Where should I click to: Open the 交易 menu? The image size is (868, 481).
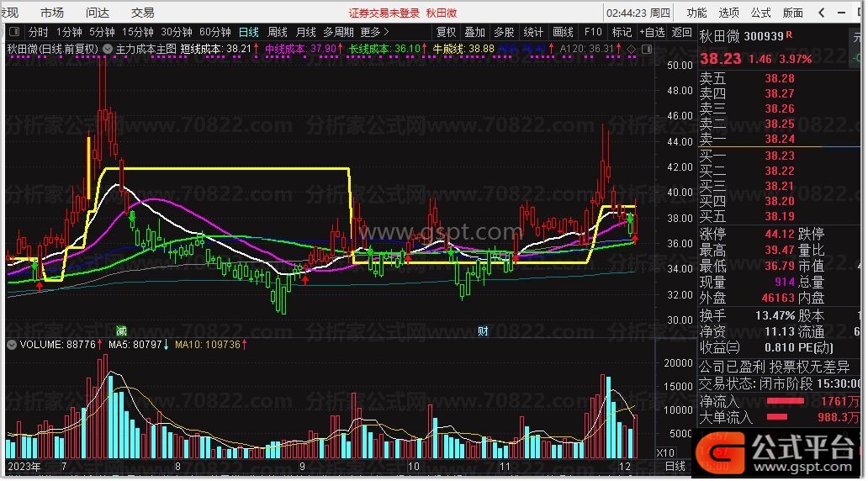click(x=142, y=12)
